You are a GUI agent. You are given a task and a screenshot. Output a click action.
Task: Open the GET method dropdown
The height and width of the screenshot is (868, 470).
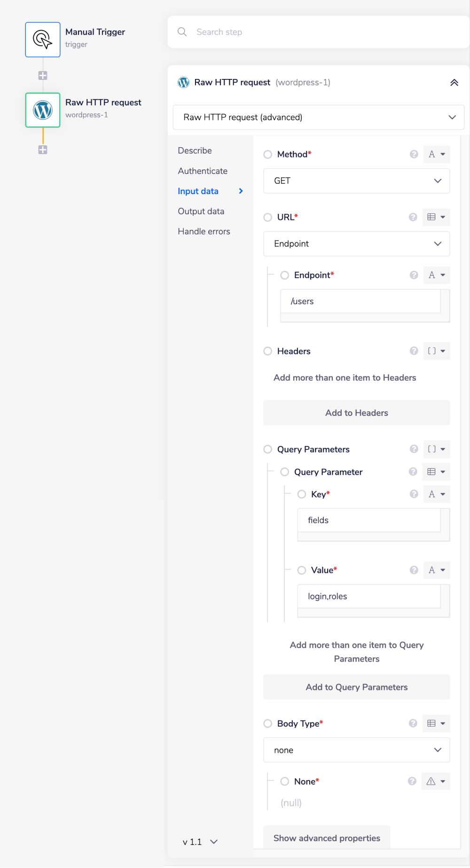coord(356,181)
